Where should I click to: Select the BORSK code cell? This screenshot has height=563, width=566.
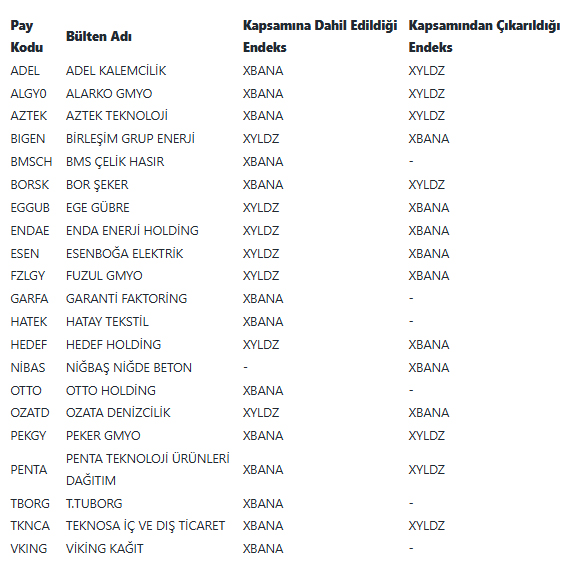(30, 185)
